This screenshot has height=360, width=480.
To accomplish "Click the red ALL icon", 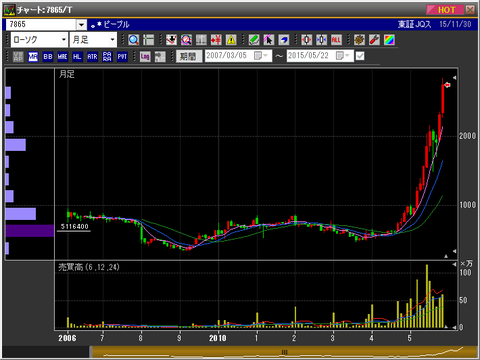I will [336, 40].
